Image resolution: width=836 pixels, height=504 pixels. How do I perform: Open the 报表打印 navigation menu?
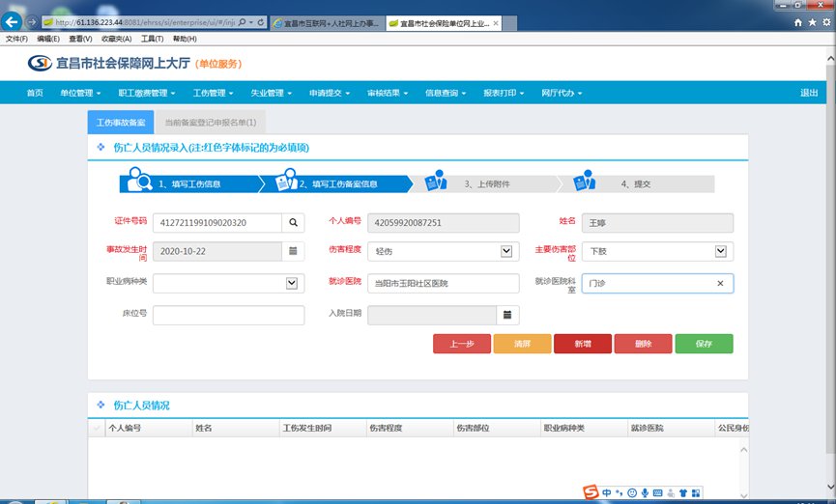[x=503, y=93]
